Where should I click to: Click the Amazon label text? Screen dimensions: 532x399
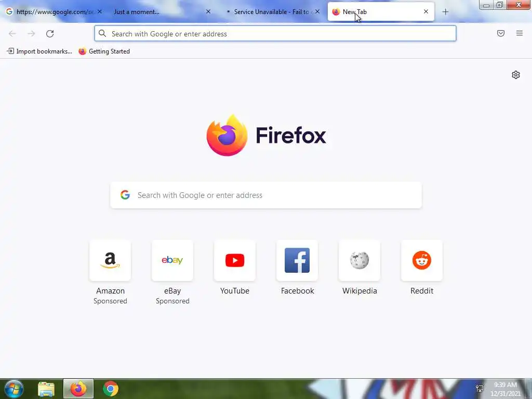pyautogui.click(x=110, y=291)
